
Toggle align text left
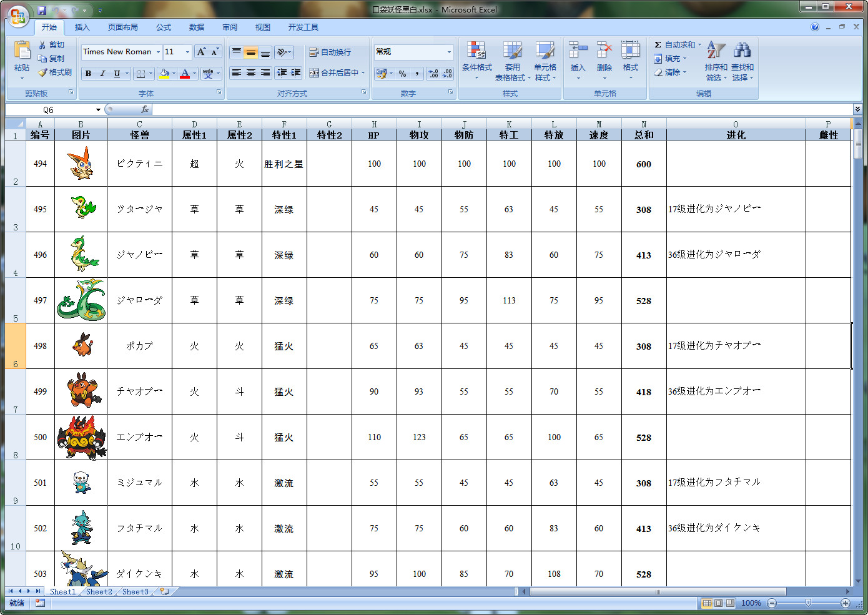coord(236,73)
